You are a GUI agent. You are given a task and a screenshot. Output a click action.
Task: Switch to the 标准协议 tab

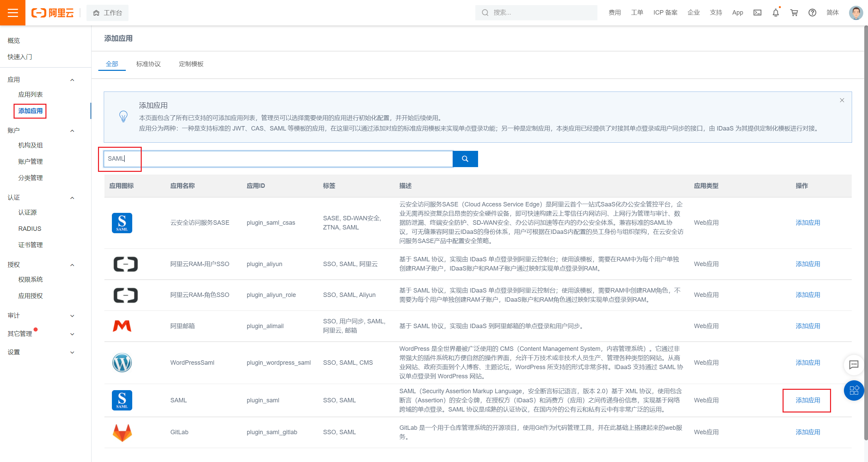point(148,64)
